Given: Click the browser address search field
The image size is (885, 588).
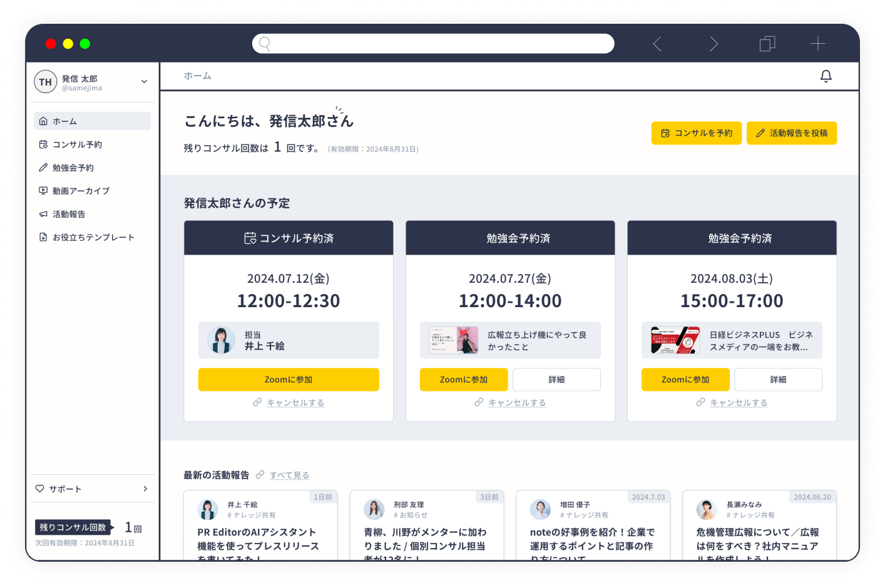Looking at the screenshot, I should point(433,44).
